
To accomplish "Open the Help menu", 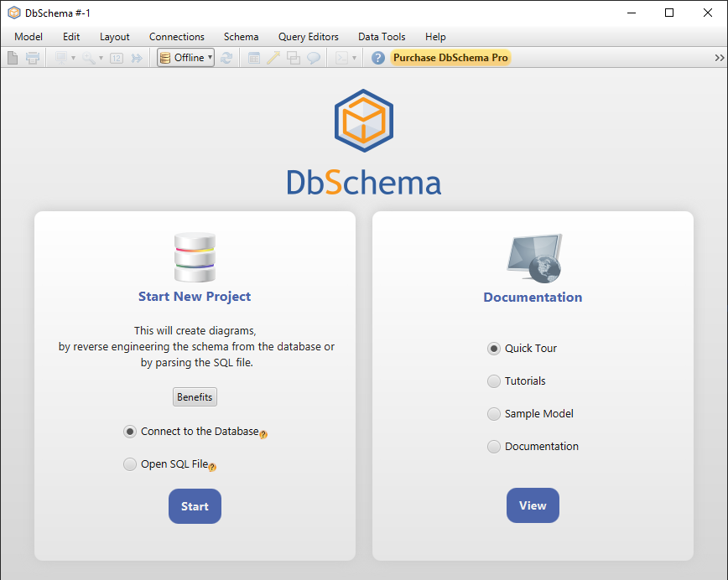I will (435, 37).
